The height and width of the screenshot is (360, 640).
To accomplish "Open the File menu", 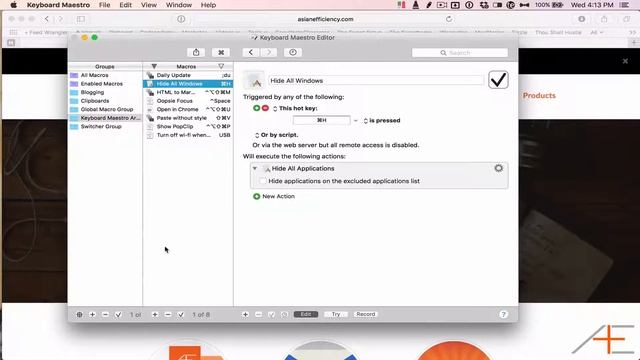I will [x=104, y=5].
